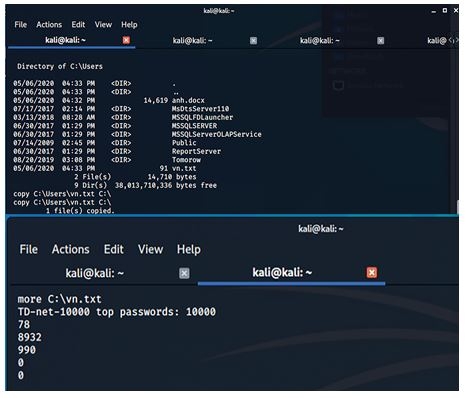Open Help menu in upper terminal window
Viewport: 467px width, 398px height.
[x=129, y=25]
